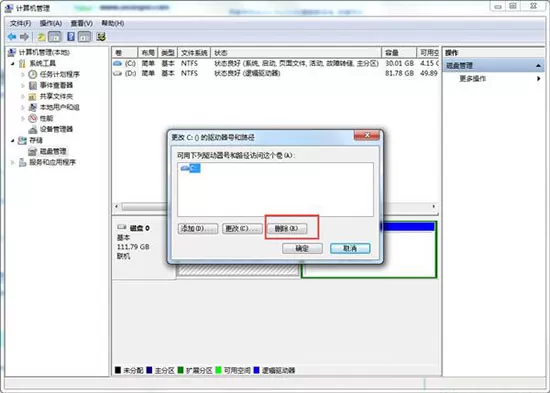Click the dark blue 主分区 legend swatch
The height and width of the screenshot is (393, 550).
pyautogui.click(x=149, y=370)
